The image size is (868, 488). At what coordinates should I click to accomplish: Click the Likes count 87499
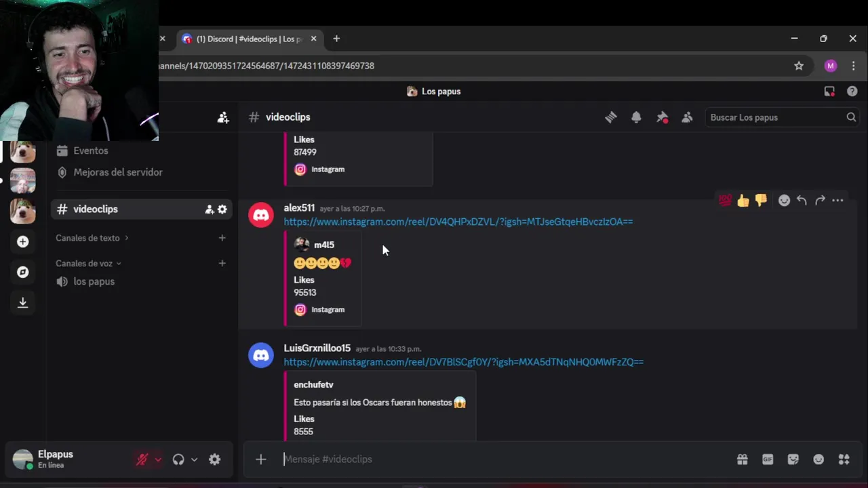304,152
